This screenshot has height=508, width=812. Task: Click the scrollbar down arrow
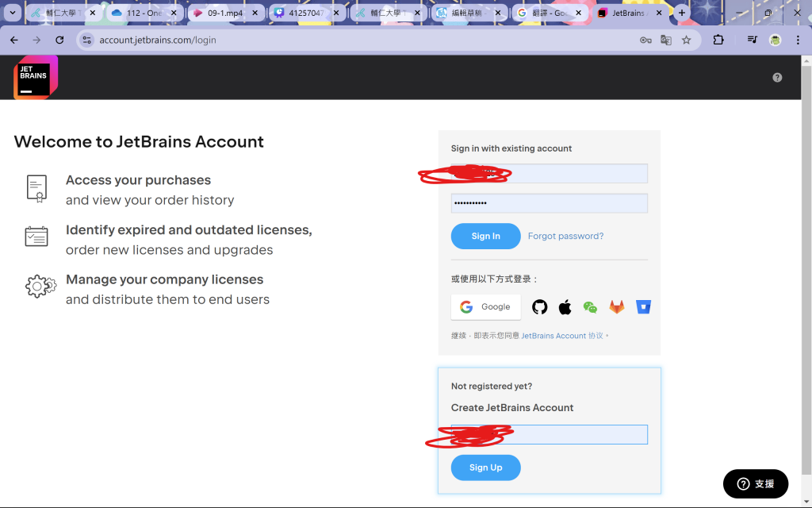[x=806, y=502]
